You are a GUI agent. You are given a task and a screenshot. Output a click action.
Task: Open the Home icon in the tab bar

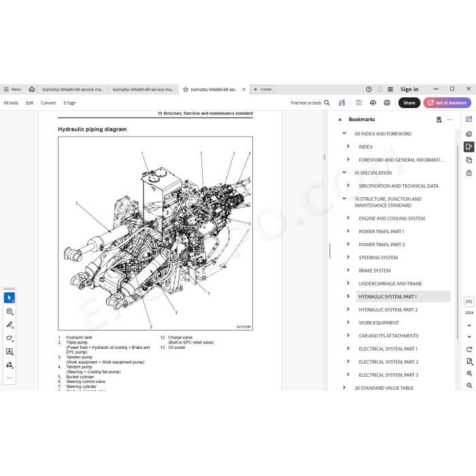[x=31, y=89]
